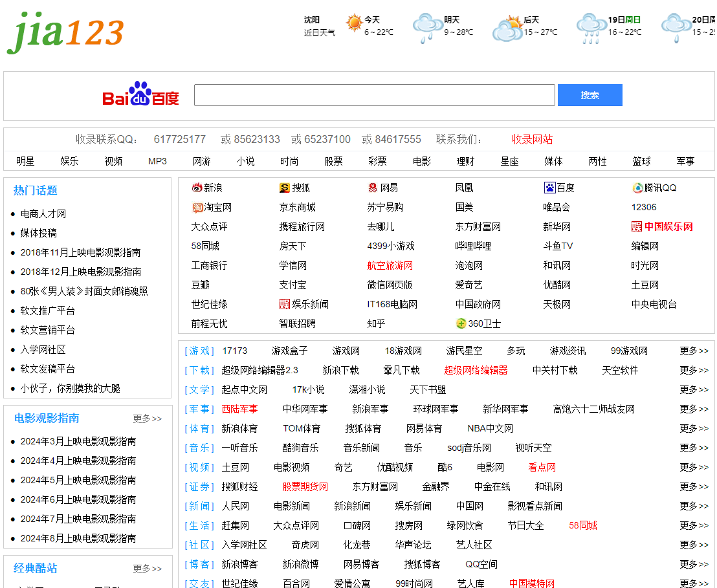Click the 热门话题 section heading
This screenshot has height=588, width=717.
tap(35, 190)
